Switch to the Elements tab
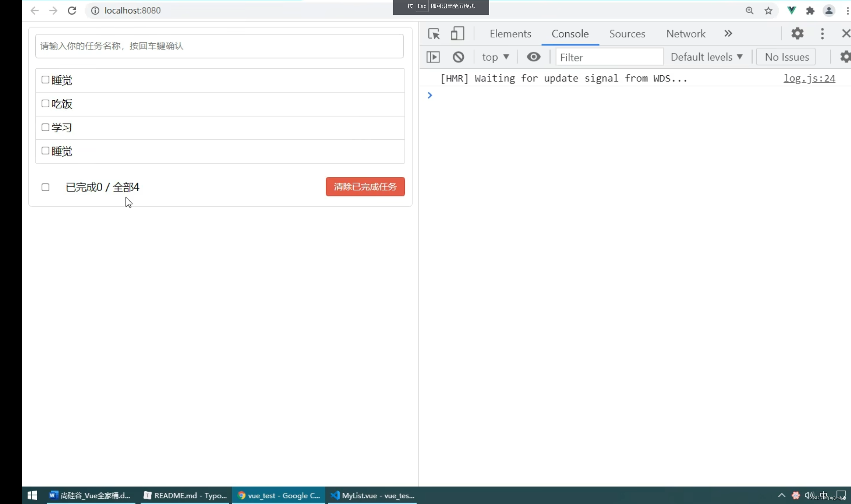 click(x=510, y=34)
